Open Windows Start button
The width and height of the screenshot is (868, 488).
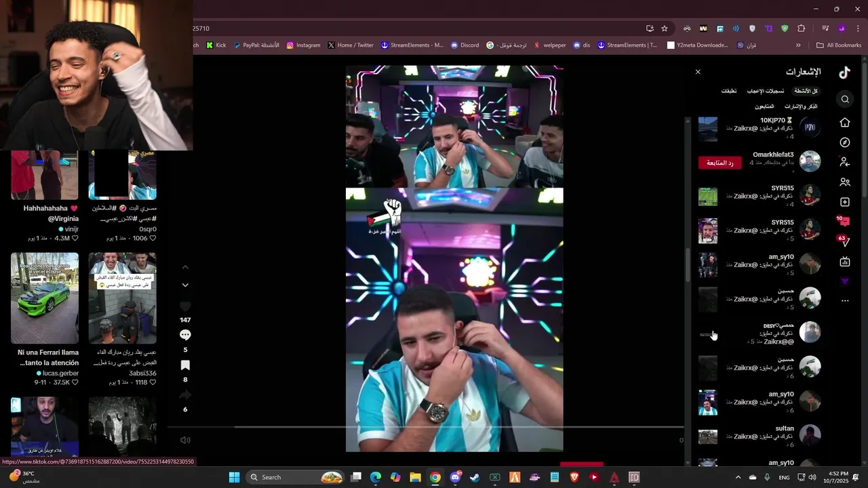pyautogui.click(x=234, y=477)
